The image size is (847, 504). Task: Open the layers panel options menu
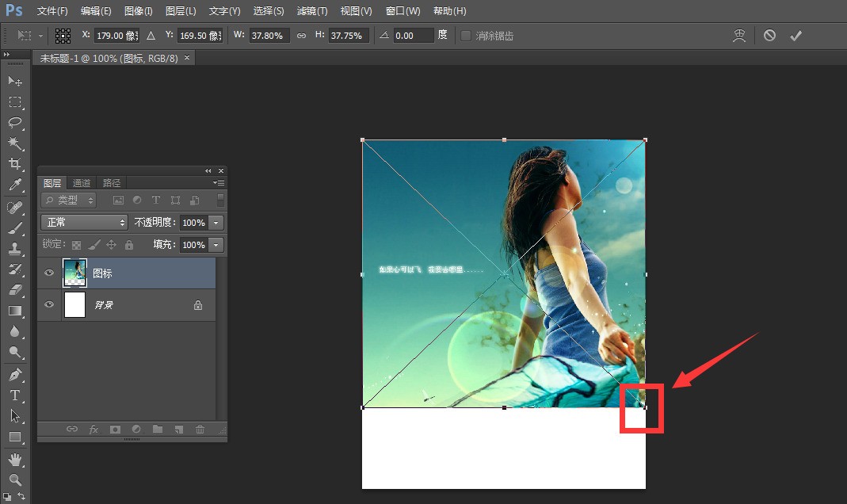coord(219,182)
